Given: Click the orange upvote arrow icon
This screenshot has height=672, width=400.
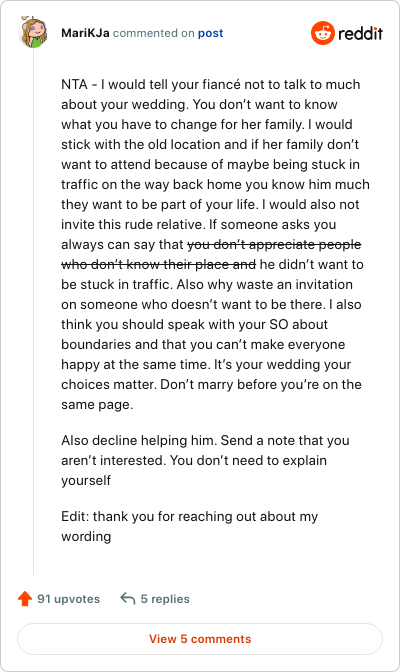Looking at the screenshot, I should (x=25, y=598).
